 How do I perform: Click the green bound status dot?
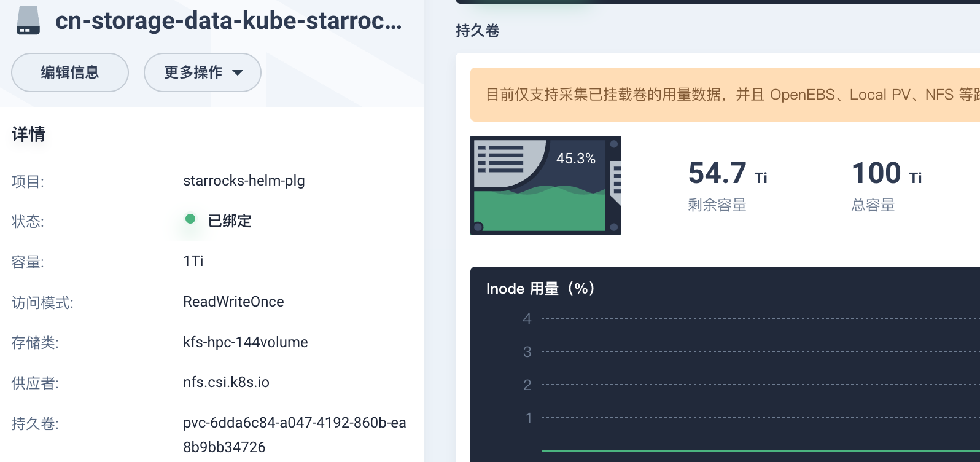[x=190, y=219]
